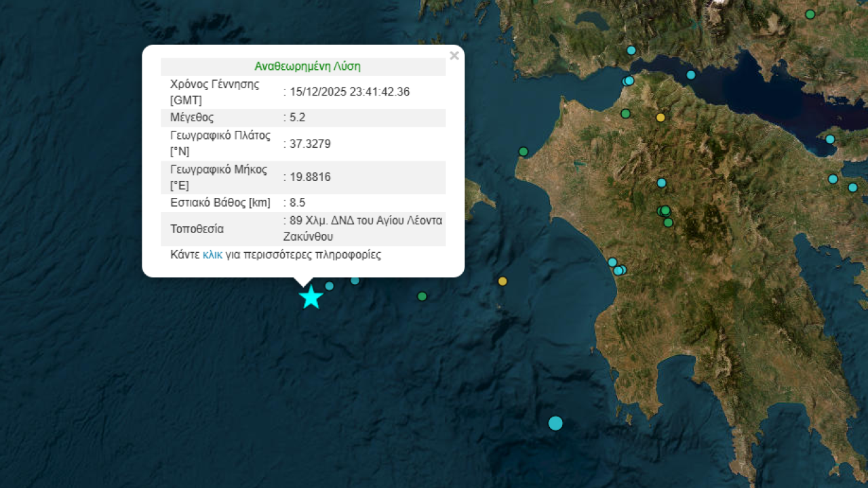Click the green marker on the western coast
The image size is (868, 488).
pyautogui.click(x=523, y=151)
